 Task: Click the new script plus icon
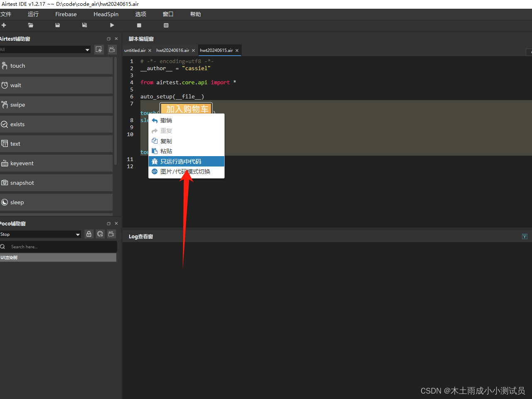point(4,25)
